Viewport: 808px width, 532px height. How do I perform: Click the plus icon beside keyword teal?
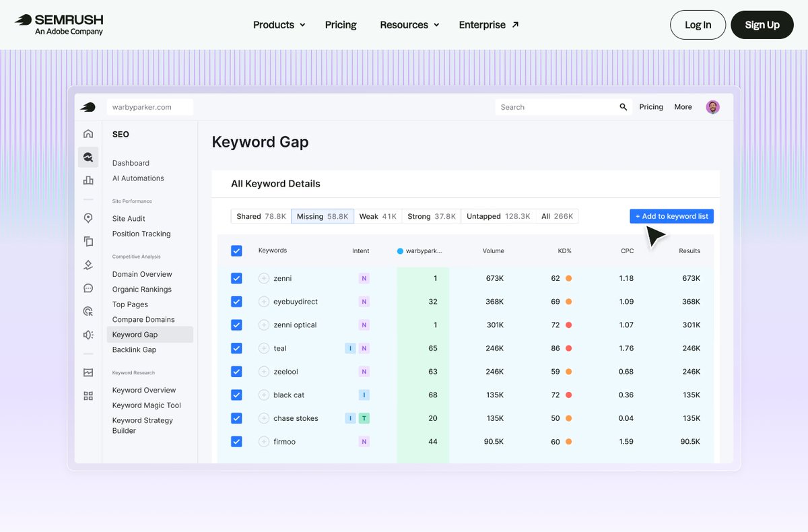pyautogui.click(x=264, y=348)
